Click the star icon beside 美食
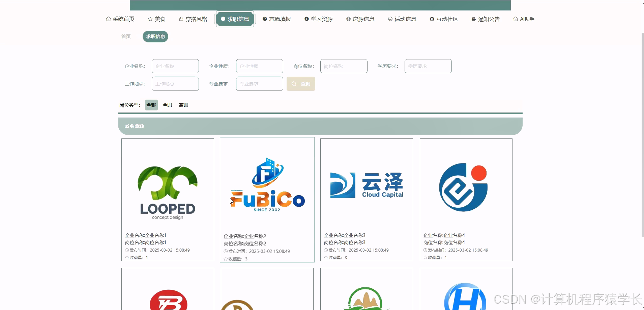The height and width of the screenshot is (310, 644). [150, 19]
